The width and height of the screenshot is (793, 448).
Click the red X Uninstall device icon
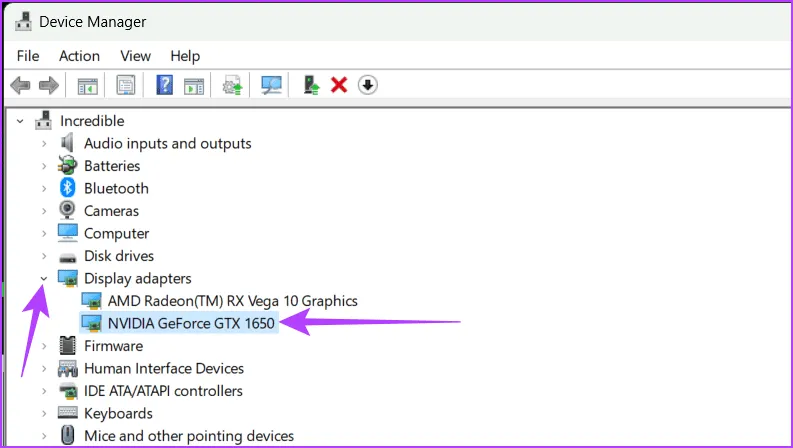339,86
